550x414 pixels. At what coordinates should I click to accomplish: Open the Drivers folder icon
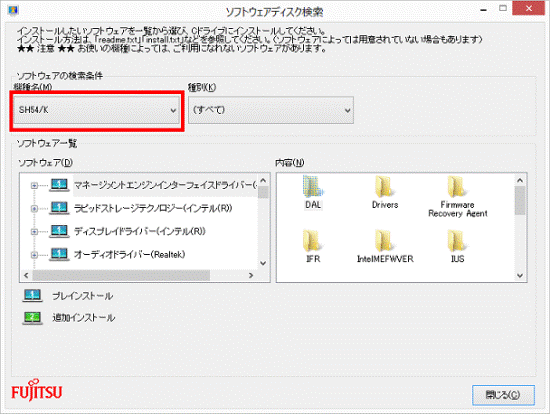pyautogui.click(x=385, y=187)
